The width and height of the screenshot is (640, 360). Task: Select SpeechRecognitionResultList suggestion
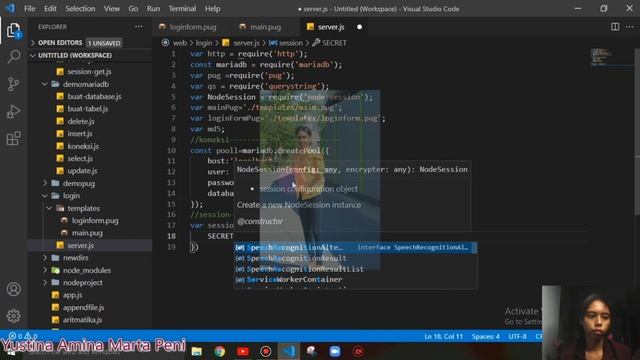pyautogui.click(x=356, y=269)
